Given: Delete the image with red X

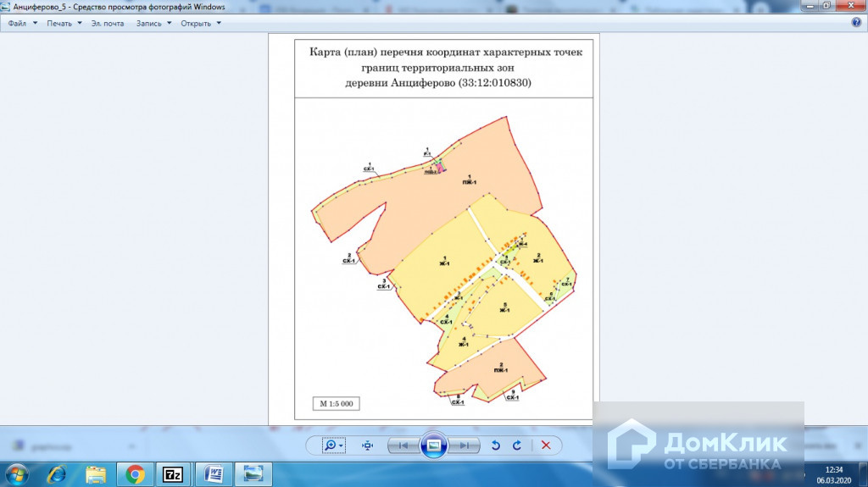Looking at the screenshot, I should 546,445.
